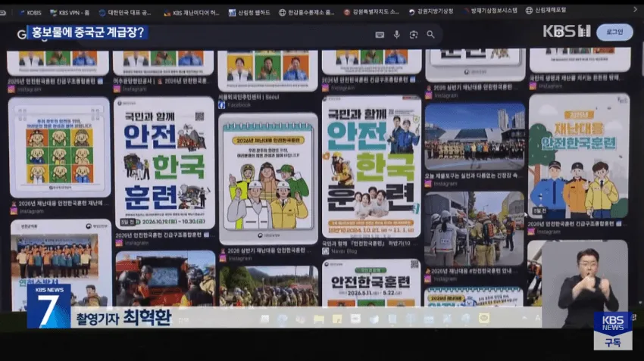
Task: Show hidden system tray icons arrow
Action: [x=524, y=318]
